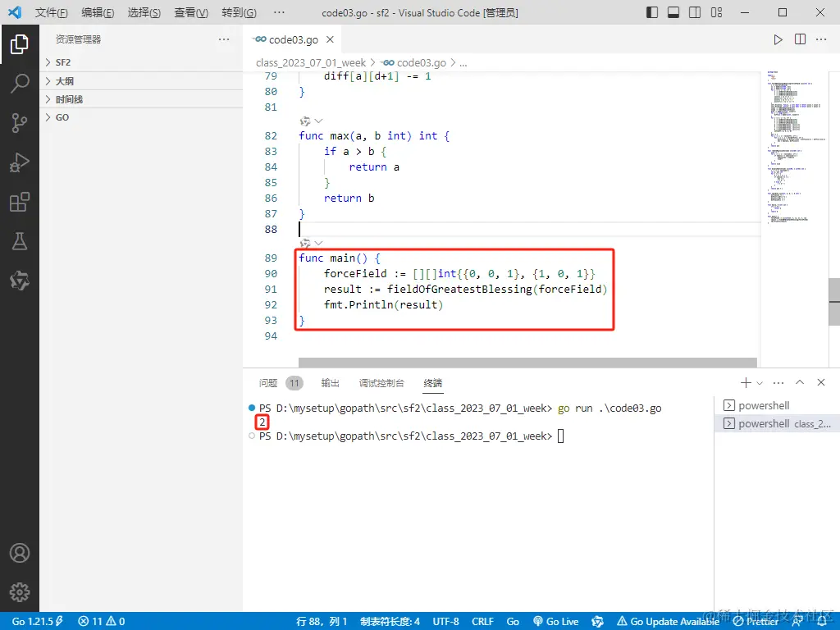Open the 查看(V) menu

click(x=191, y=13)
